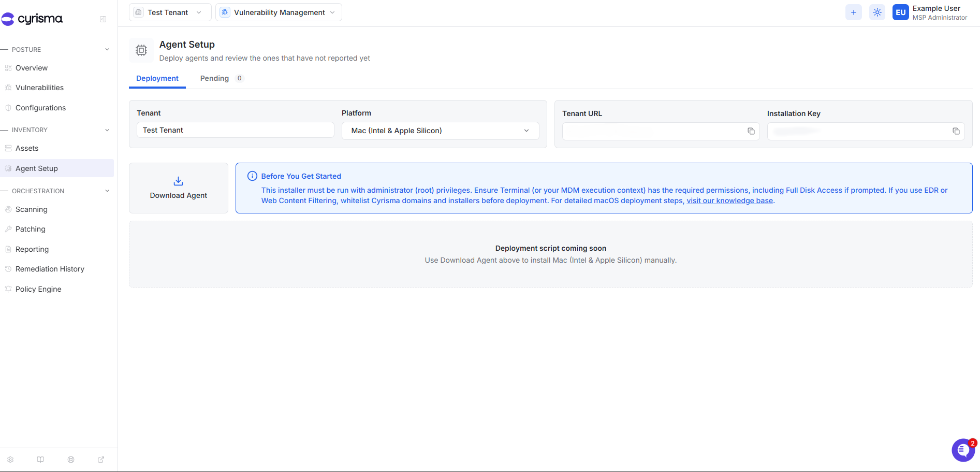
Task: Click the Download Agent button
Action: point(179,188)
